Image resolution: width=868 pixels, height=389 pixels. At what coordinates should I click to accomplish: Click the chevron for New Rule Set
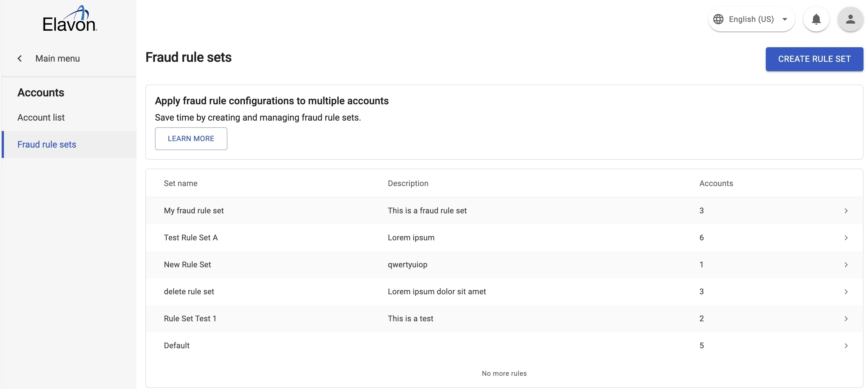click(846, 265)
